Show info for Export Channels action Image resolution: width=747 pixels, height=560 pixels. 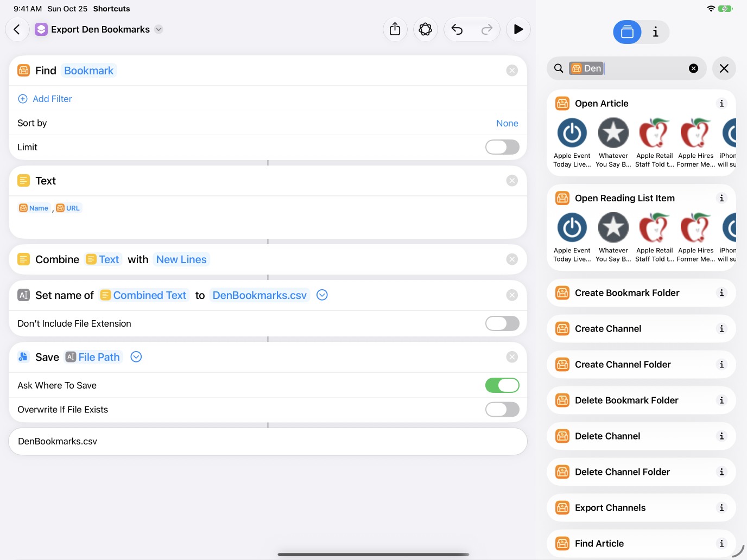721,508
